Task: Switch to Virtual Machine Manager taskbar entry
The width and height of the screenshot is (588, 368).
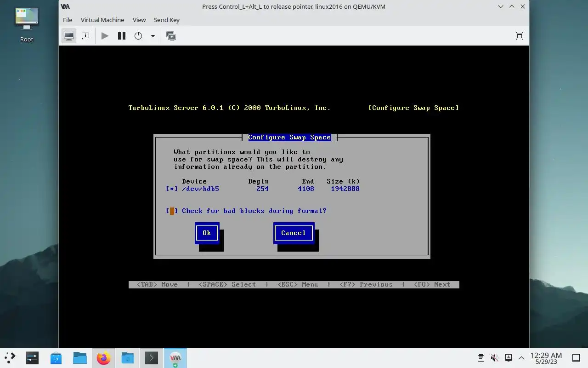Action: tap(175, 357)
